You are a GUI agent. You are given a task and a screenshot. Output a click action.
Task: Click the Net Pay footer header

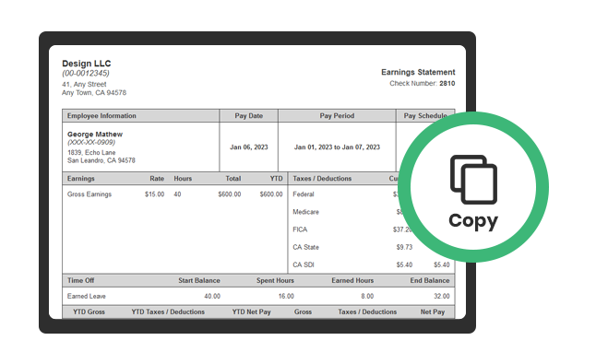pos(433,312)
